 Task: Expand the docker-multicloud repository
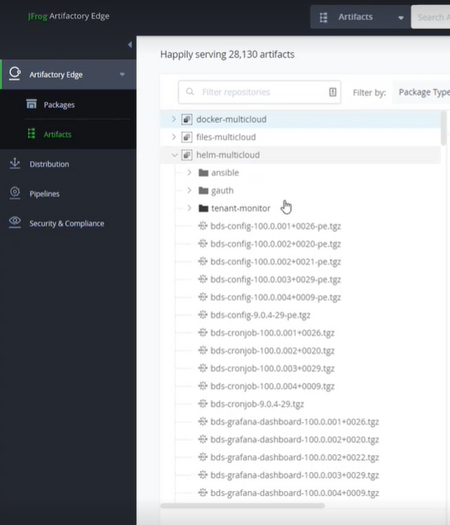[x=174, y=119]
